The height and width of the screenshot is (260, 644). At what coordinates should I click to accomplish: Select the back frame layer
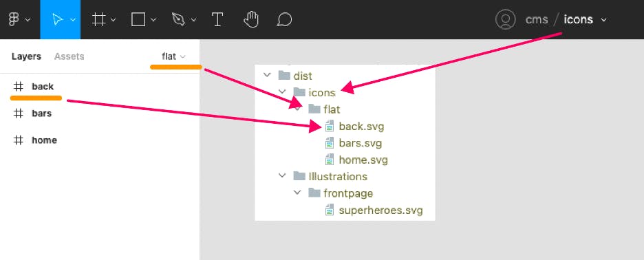[x=43, y=87]
